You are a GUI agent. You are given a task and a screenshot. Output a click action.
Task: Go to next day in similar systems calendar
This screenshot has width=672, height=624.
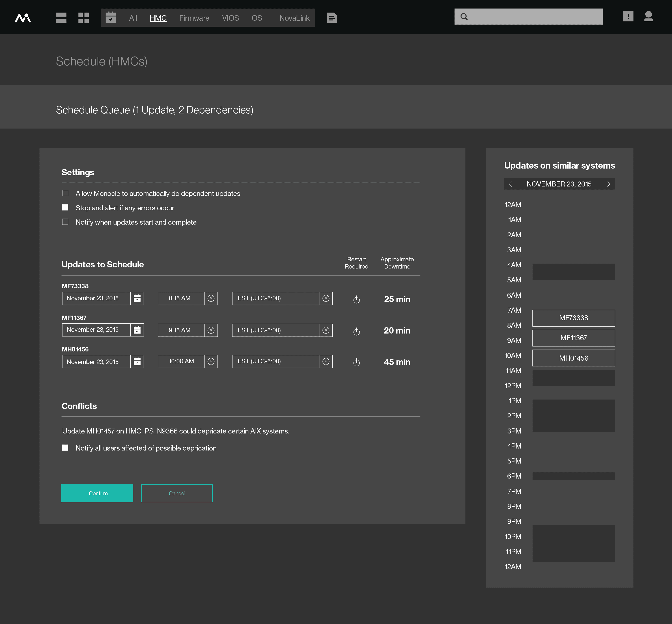[609, 184]
